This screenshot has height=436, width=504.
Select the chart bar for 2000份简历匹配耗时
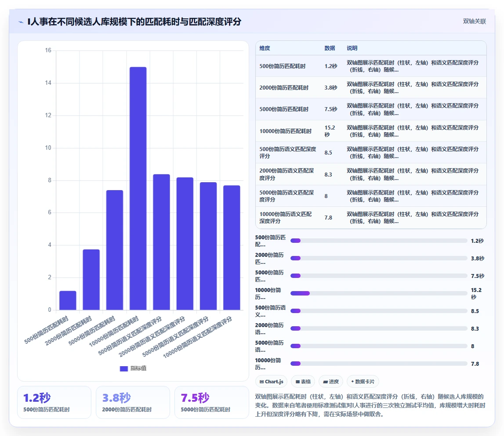91,280
